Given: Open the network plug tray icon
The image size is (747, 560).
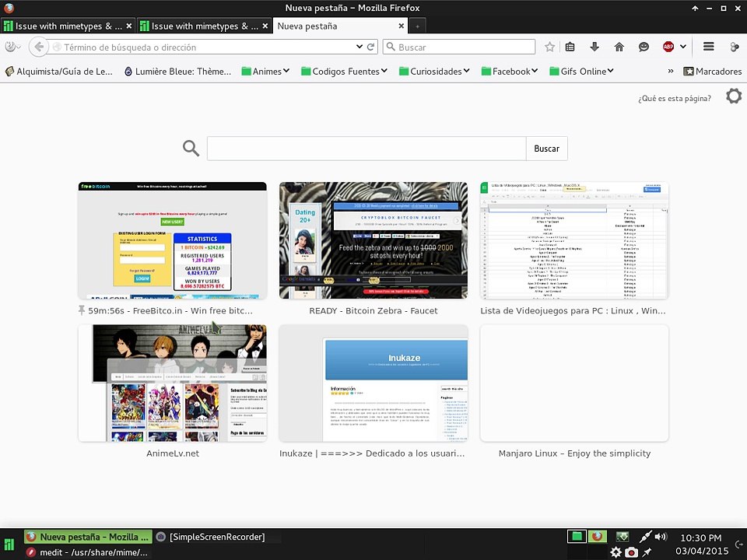Looking at the screenshot, I should [x=645, y=537].
